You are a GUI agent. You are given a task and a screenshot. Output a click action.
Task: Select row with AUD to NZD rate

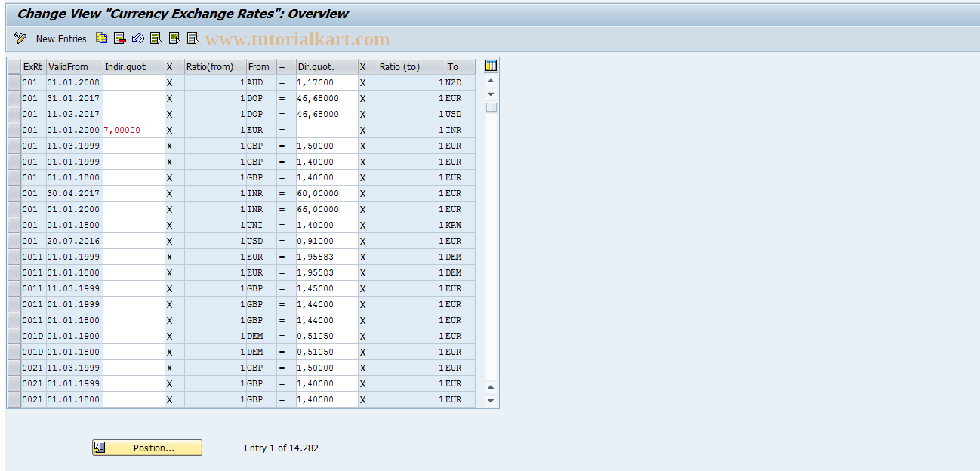pyautogui.click(x=14, y=82)
